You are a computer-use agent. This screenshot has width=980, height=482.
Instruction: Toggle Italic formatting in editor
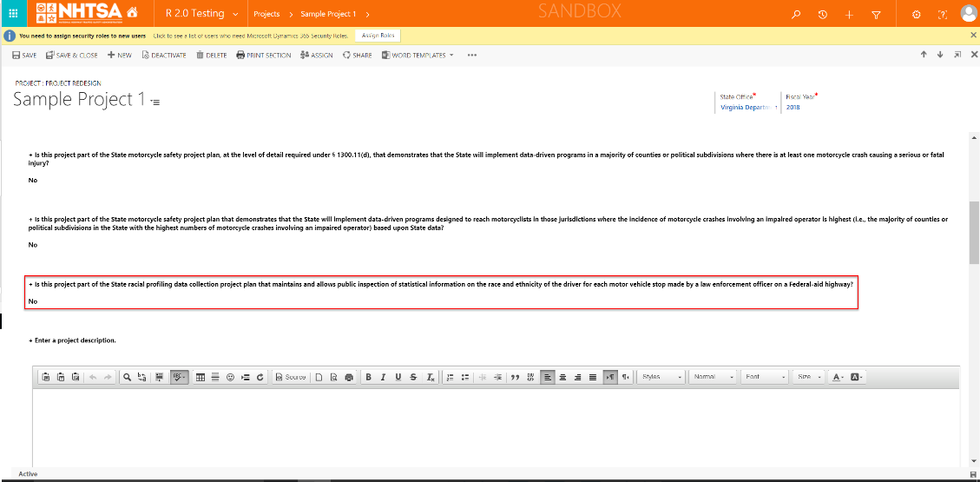(383, 377)
